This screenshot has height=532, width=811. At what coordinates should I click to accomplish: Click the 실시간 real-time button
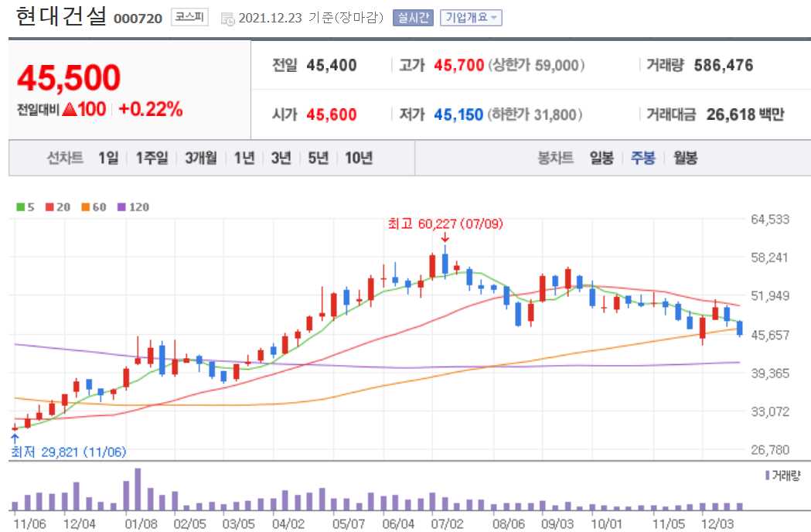pyautogui.click(x=413, y=18)
